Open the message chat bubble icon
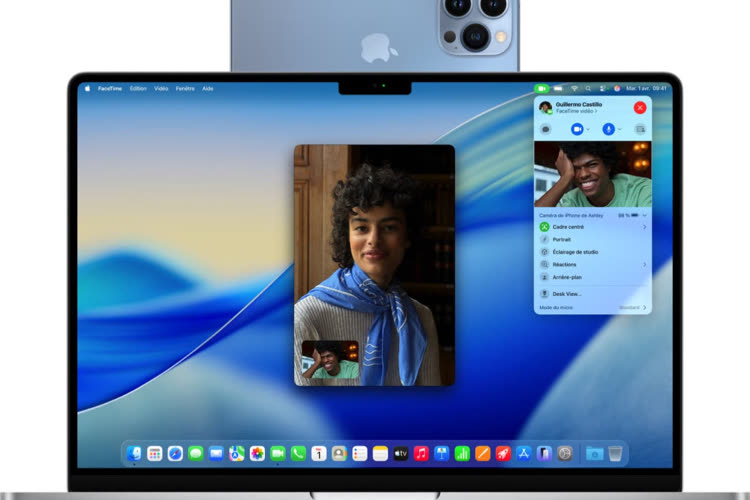The height and width of the screenshot is (500, 750). point(546,129)
